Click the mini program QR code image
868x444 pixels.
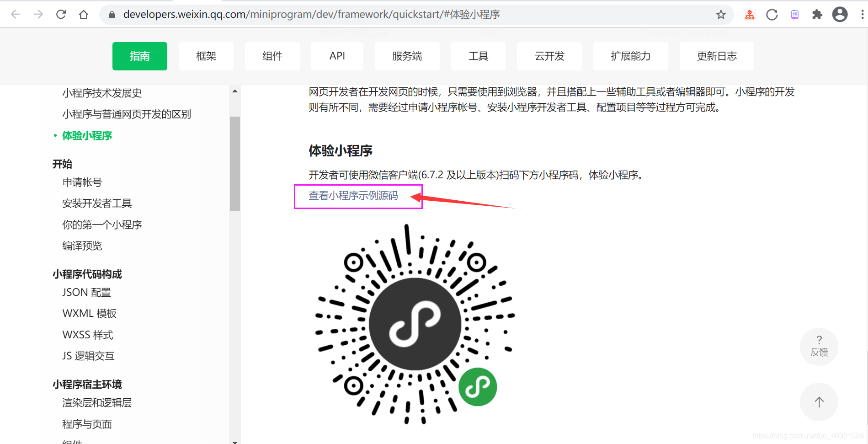(x=415, y=324)
